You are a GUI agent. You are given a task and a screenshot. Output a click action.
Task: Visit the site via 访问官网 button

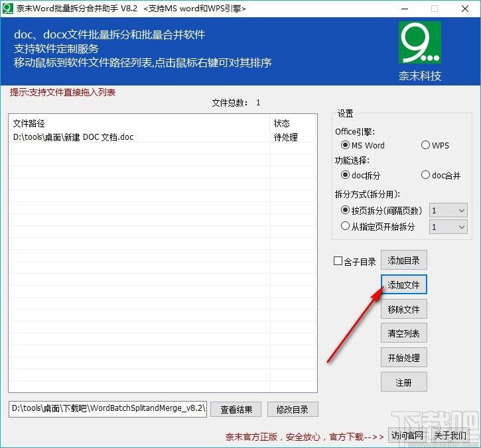click(407, 435)
